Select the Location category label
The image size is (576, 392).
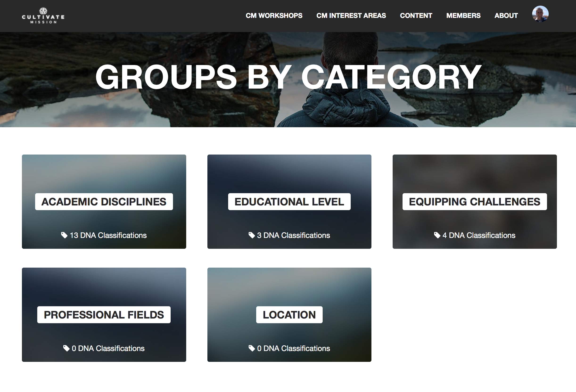coord(289,315)
